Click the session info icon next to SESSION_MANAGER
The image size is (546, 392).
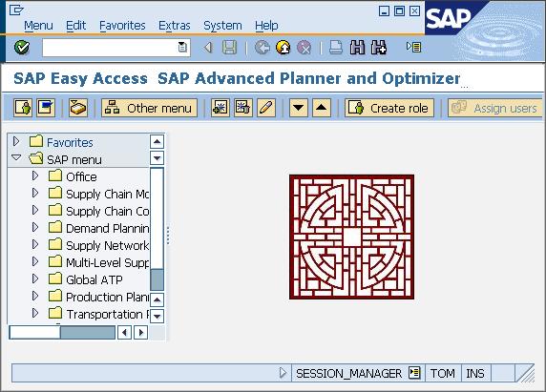[x=414, y=373]
